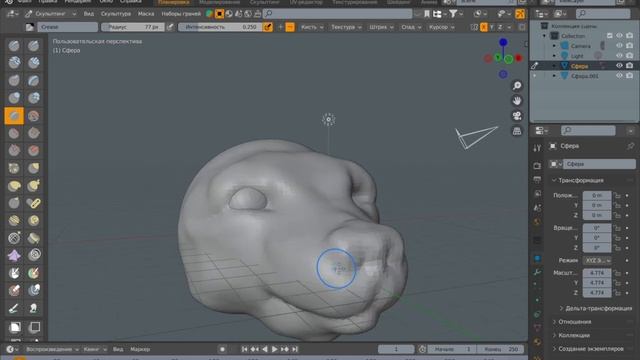Screen dimensions: 640x360
Task: Open the Скульптинг mode dropdown
Action: [x=51, y=14]
